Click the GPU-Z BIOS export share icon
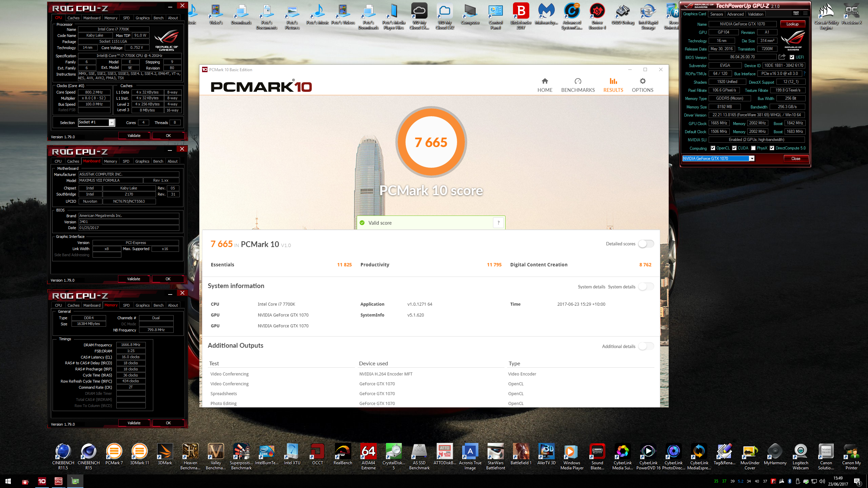 [782, 57]
